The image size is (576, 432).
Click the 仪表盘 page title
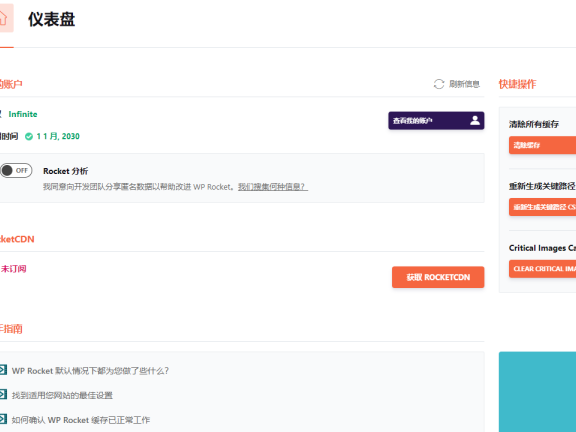click(x=52, y=19)
